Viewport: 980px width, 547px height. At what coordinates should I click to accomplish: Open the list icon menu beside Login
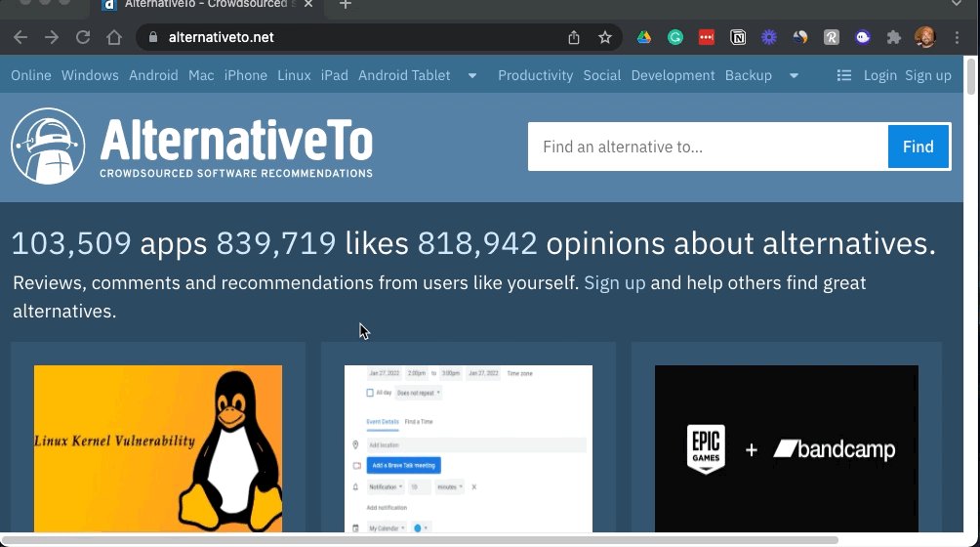[843, 75]
